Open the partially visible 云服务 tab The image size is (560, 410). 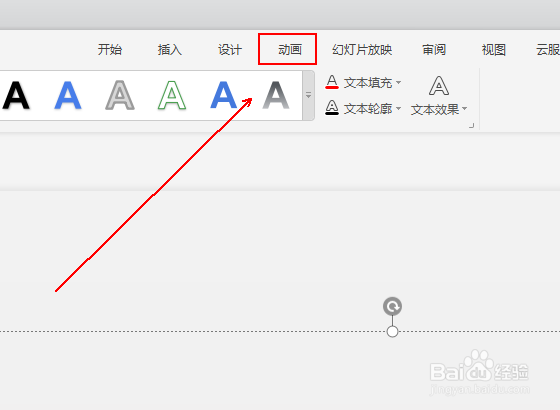pyautogui.click(x=548, y=50)
